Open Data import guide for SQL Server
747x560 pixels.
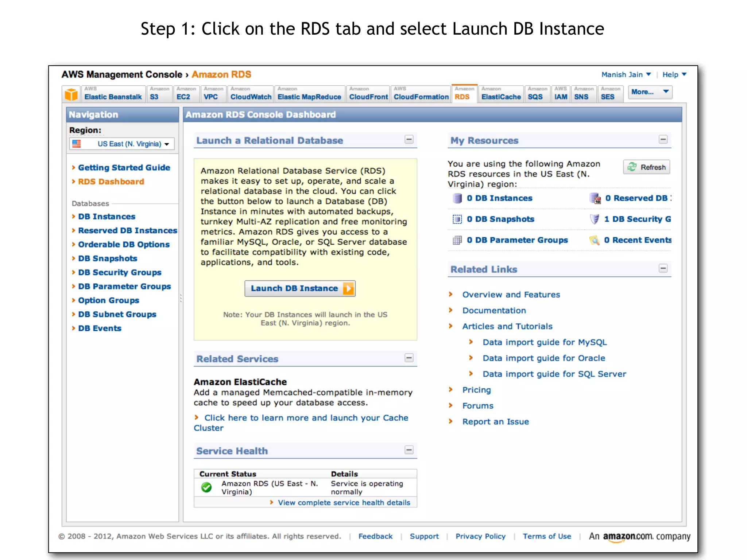554,374
